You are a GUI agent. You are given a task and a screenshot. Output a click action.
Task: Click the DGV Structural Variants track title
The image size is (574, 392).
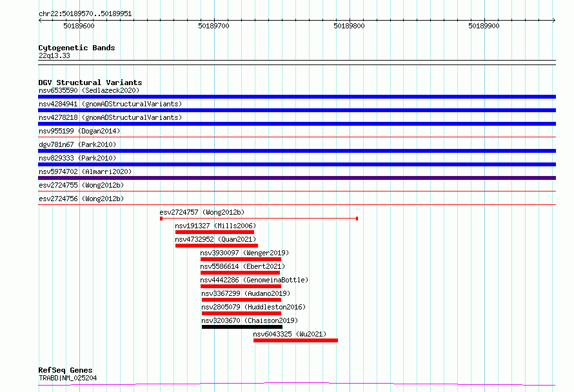[x=90, y=83]
